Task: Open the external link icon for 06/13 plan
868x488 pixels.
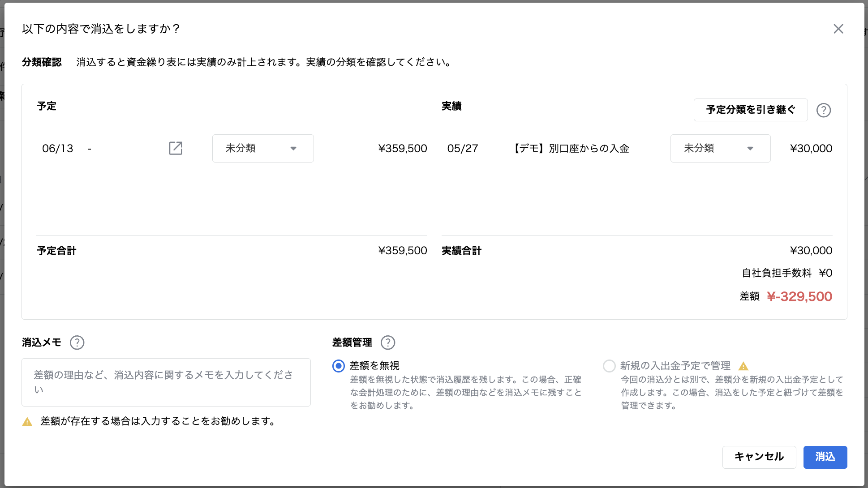Action: [x=176, y=148]
